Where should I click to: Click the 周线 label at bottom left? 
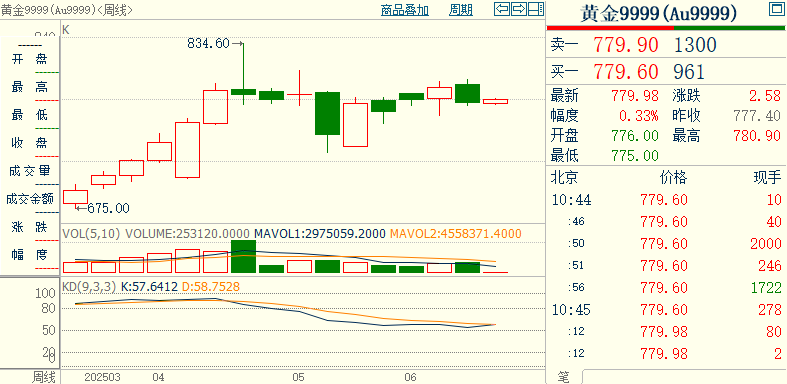tap(44, 376)
